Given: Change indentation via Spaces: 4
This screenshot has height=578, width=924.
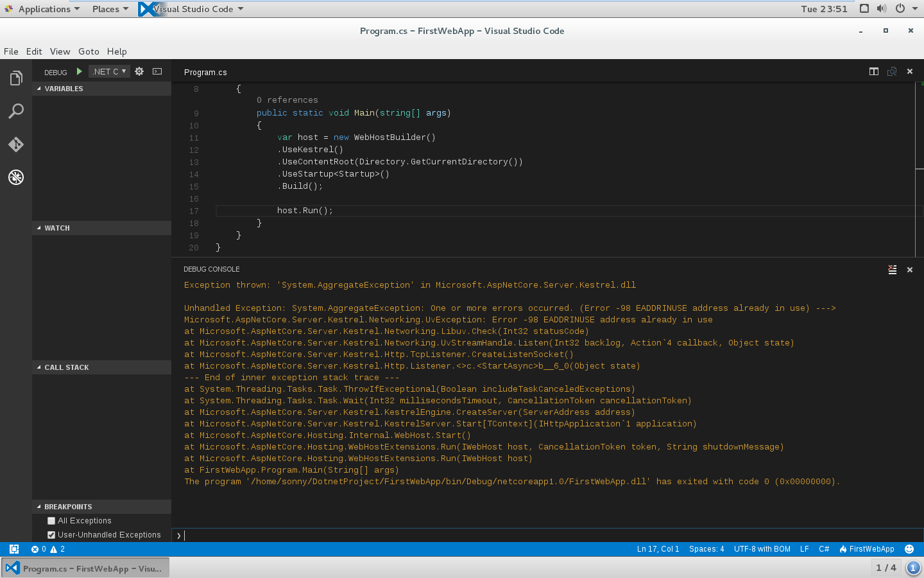Looking at the screenshot, I should coord(706,549).
